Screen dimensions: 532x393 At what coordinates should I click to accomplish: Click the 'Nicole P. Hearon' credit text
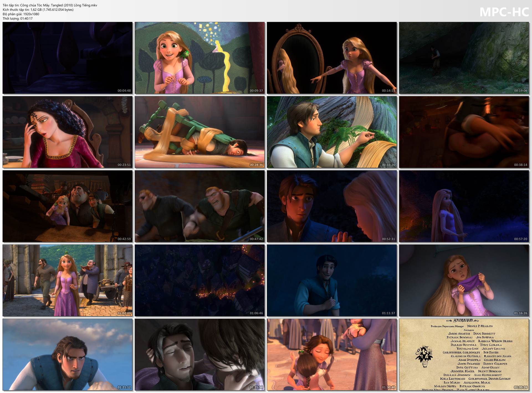click(480, 326)
